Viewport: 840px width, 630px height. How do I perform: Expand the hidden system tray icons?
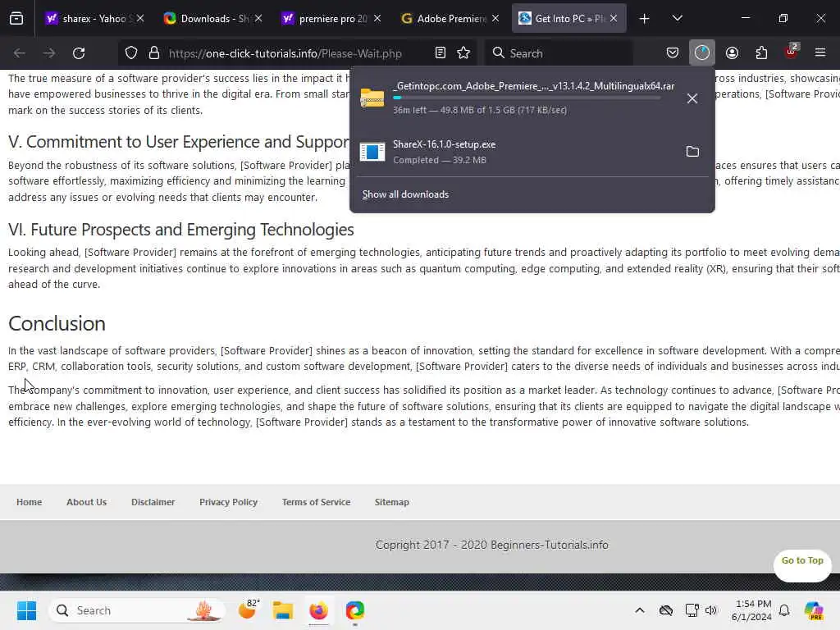[640, 610]
